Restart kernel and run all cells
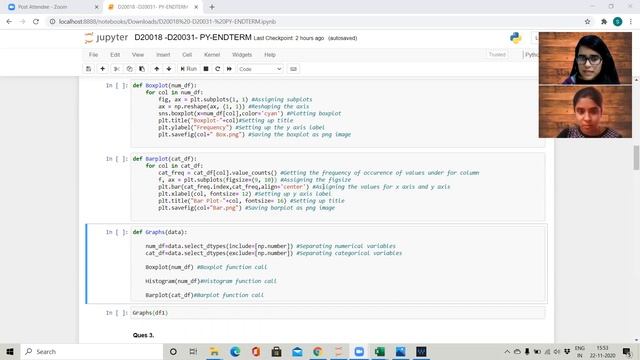640x360 pixels. (229, 69)
